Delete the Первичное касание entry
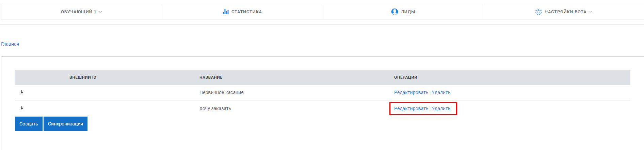Viewport: 644px width, 150px height. pyautogui.click(x=441, y=92)
